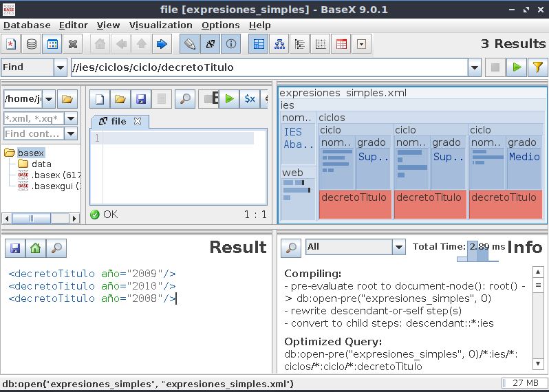The height and width of the screenshot is (392, 549).
Task: Click the $x variables icon
Action: pos(250,99)
